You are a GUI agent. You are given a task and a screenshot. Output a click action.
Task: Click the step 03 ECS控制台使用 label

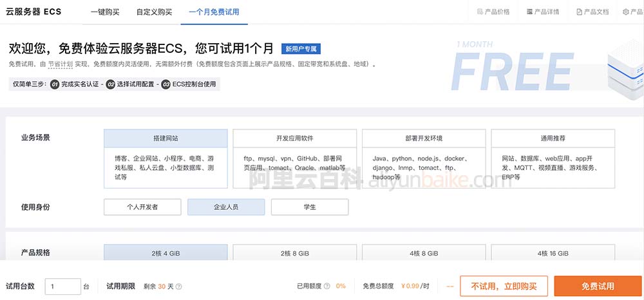point(189,84)
